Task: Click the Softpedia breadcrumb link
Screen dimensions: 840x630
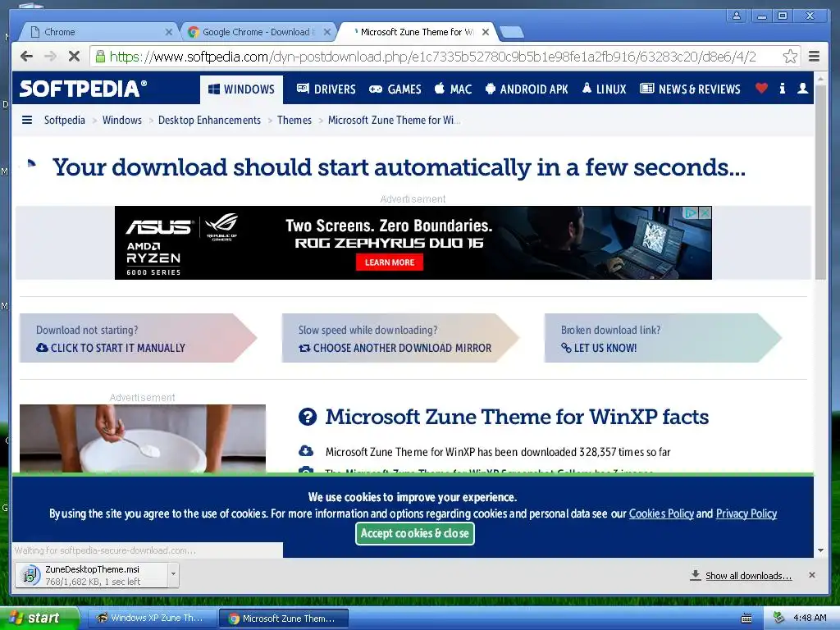Action: click(x=64, y=120)
